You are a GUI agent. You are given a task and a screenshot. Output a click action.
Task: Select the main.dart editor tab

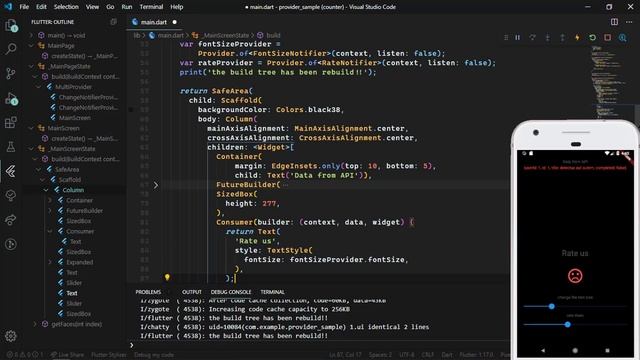pos(154,22)
